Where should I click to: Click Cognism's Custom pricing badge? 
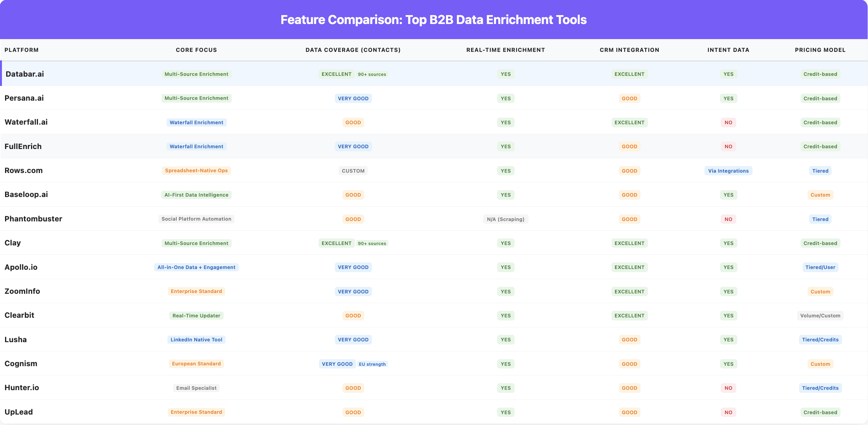(820, 364)
